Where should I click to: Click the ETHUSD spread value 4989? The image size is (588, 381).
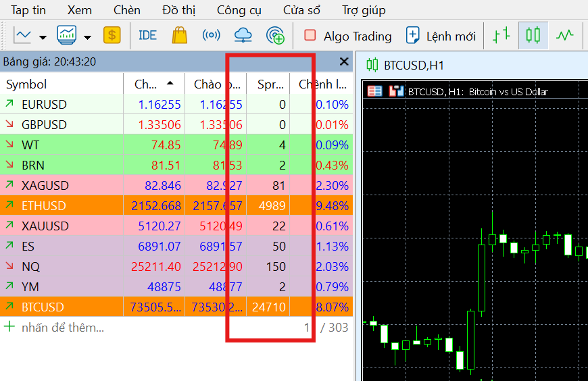tap(272, 206)
